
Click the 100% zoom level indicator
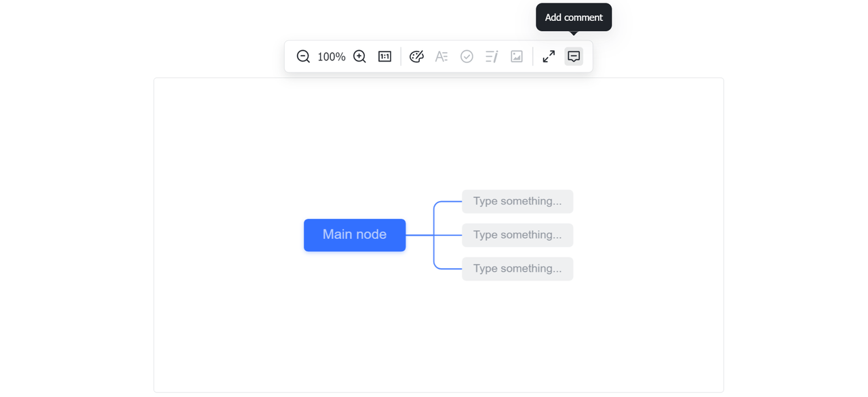coord(332,57)
